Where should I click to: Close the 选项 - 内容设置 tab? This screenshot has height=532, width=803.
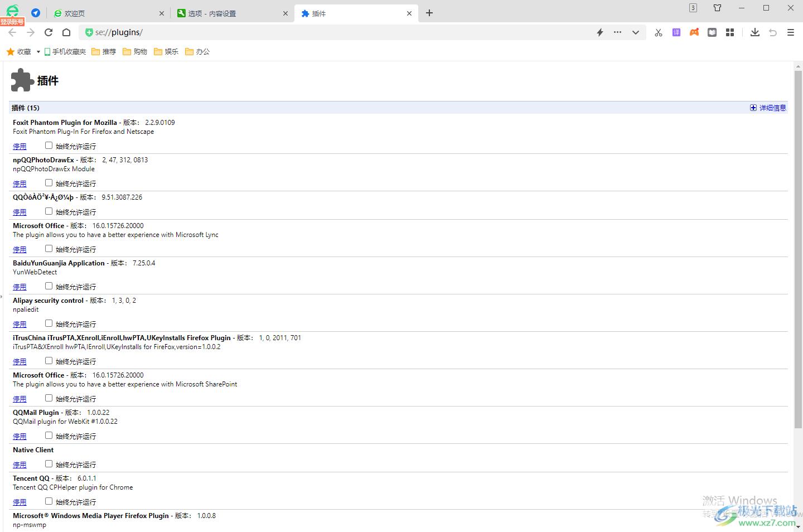(286, 13)
